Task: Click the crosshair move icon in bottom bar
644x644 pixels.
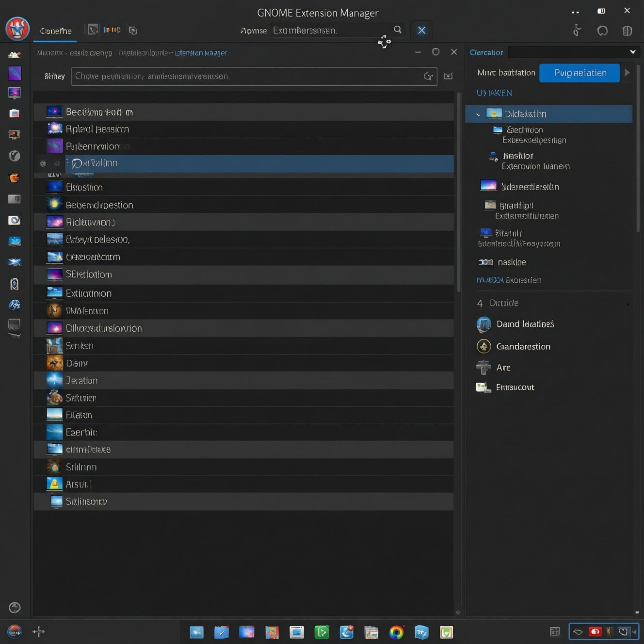Action: pos(38,631)
